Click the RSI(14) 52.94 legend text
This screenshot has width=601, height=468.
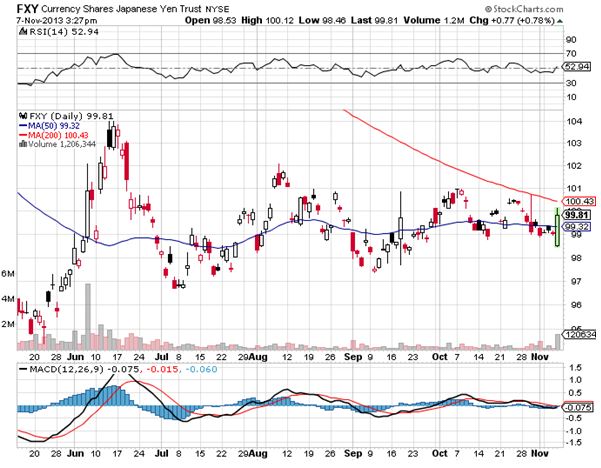(x=63, y=32)
